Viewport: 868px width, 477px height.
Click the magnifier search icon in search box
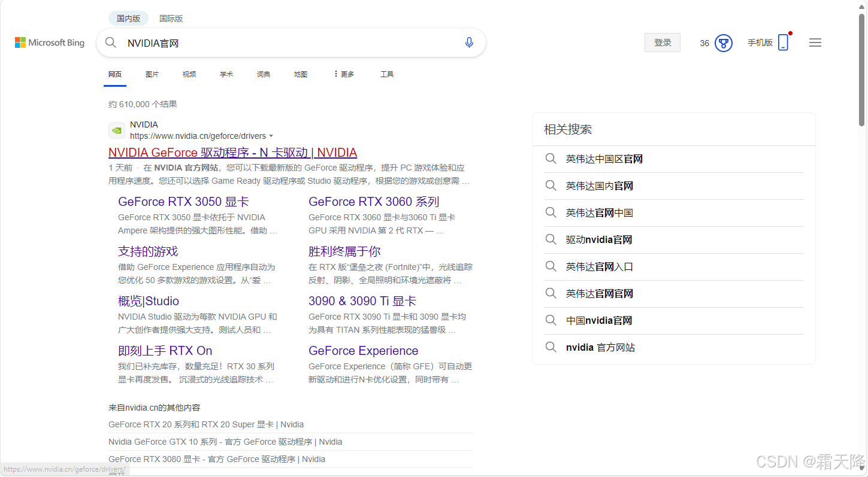[x=111, y=42]
